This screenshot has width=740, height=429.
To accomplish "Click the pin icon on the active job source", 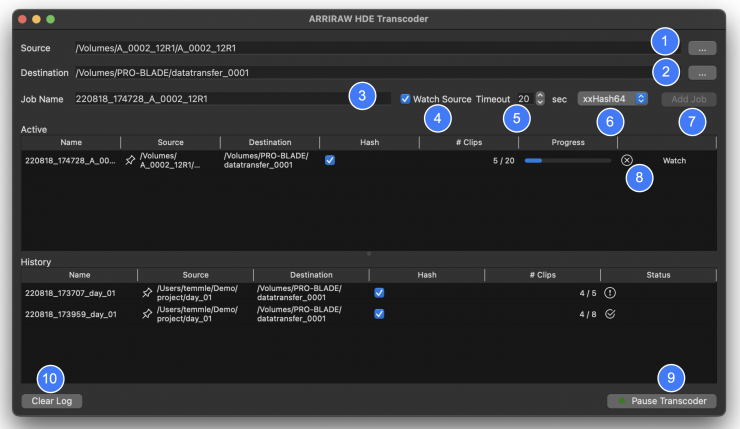I will 130,160.
